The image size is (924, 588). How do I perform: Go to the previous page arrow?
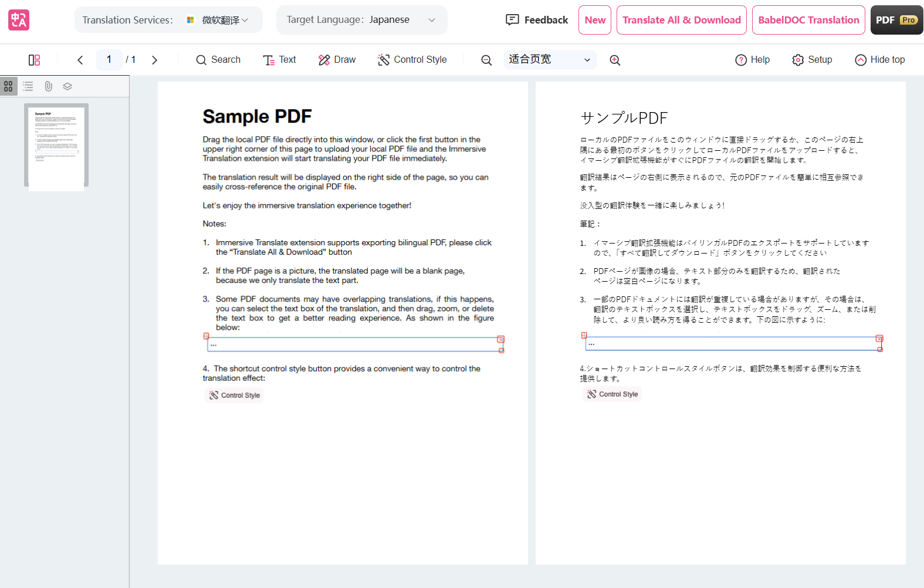click(80, 60)
